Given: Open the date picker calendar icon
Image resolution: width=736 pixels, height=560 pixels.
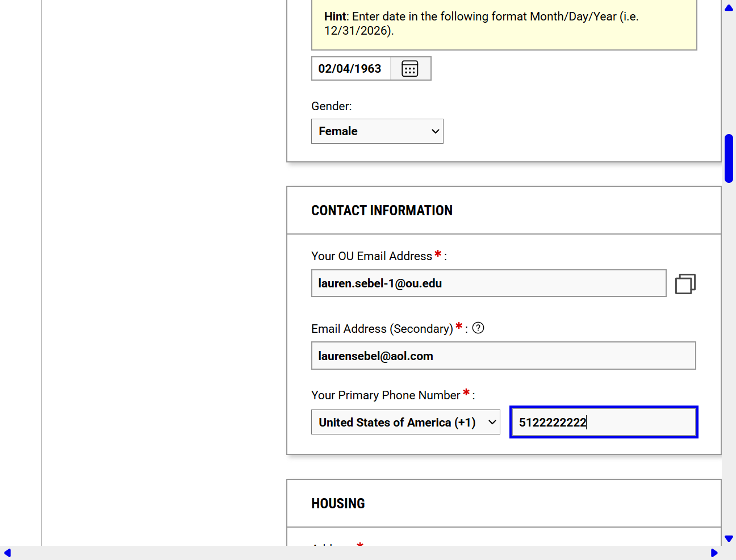Looking at the screenshot, I should (x=410, y=69).
